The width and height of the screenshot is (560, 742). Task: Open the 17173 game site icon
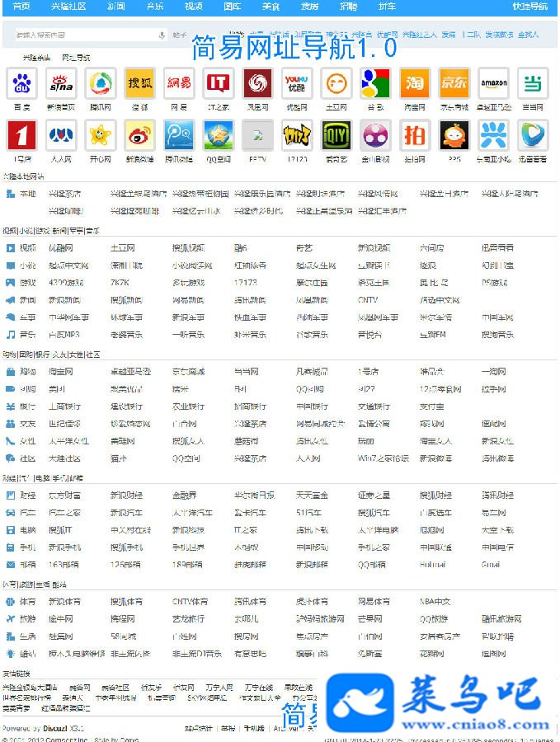click(297, 135)
